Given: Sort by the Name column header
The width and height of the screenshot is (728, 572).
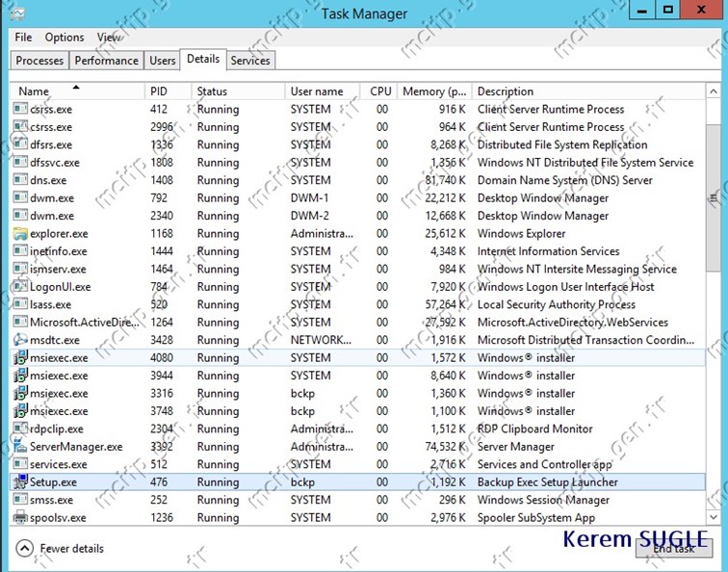Looking at the screenshot, I should pos(77,91).
